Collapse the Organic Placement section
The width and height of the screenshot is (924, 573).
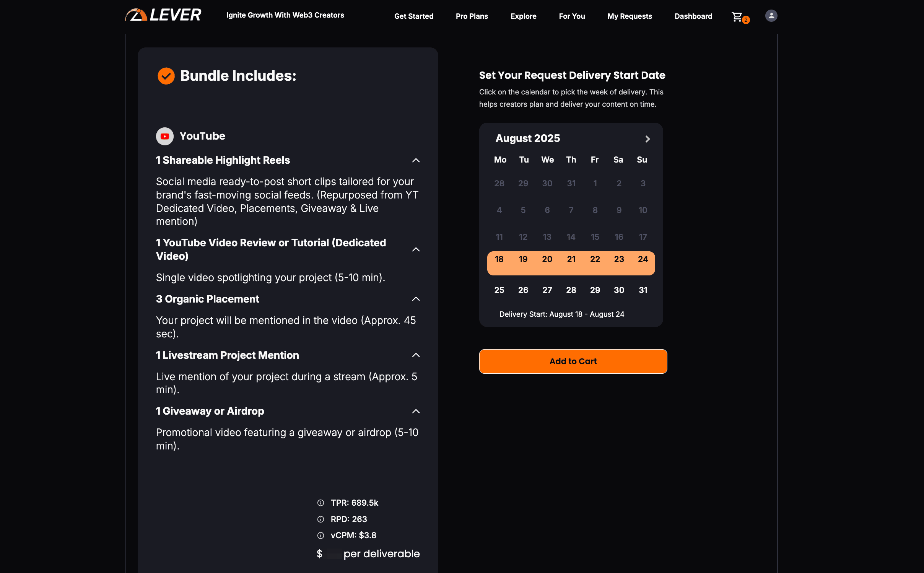[x=416, y=299]
